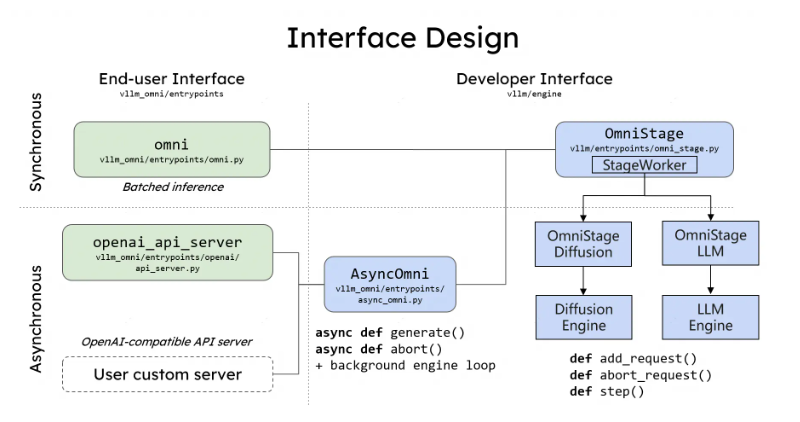Image resolution: width=800 pixels, height=422 pixels.
Task: Click the dashed User custom server box
Action: point(167,376)
